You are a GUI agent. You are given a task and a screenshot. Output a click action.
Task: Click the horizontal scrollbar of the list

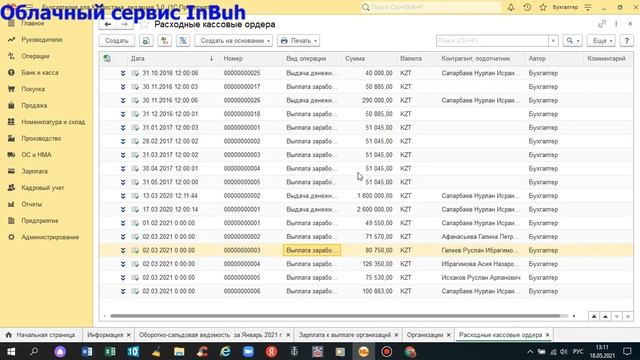[335, 316]
